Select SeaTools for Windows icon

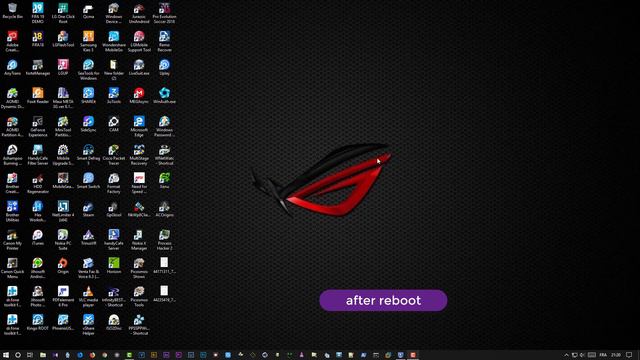pos(88,69)
